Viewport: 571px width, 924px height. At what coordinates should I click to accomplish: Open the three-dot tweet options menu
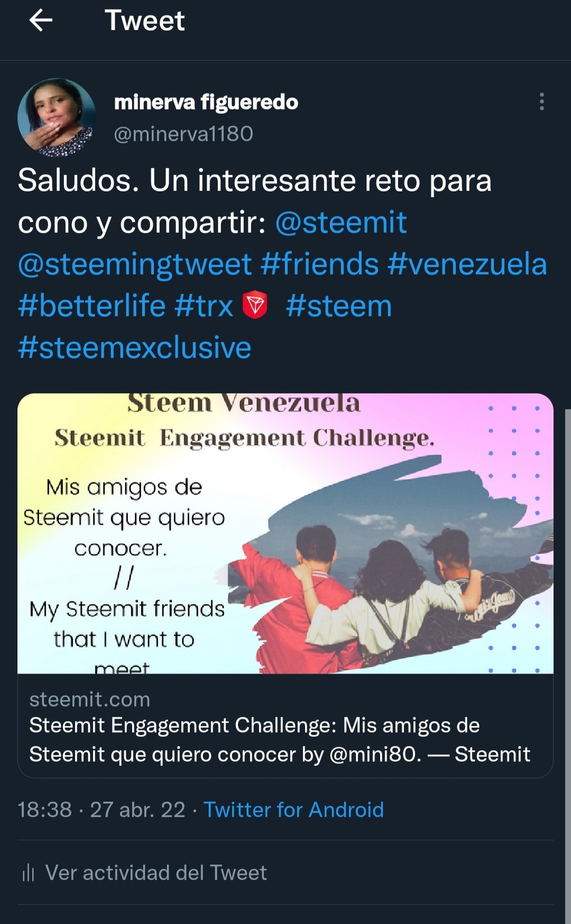(541, 102)
